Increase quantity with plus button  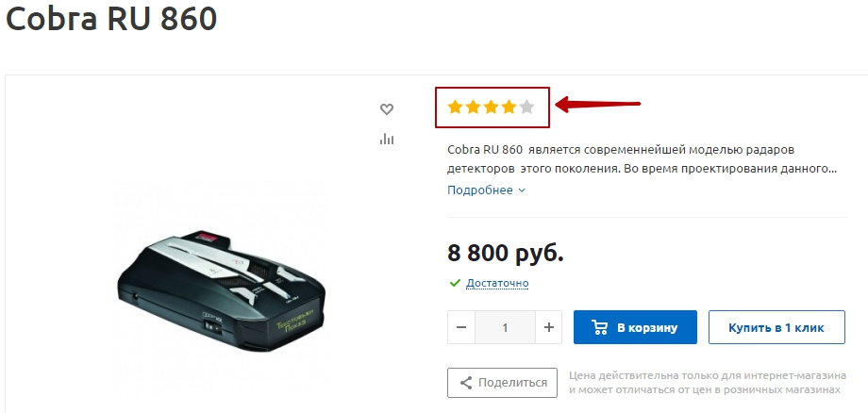coord(548,327)
